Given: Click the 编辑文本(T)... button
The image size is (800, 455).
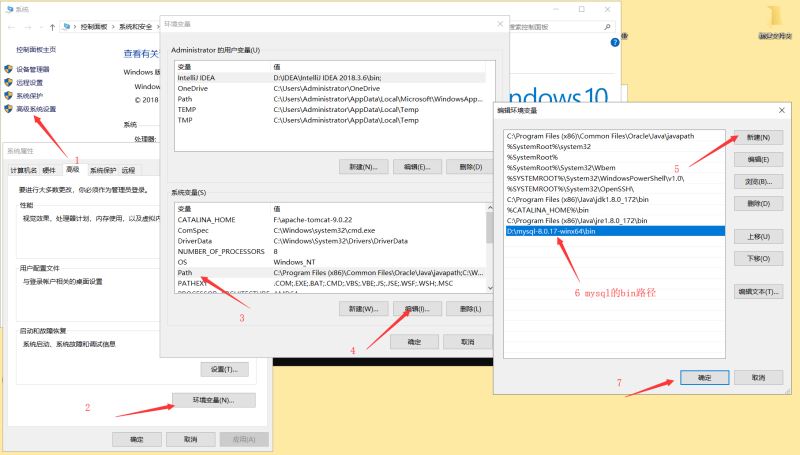Looking at the screenshot, I should pyautogui.click(x=758, y=291).
